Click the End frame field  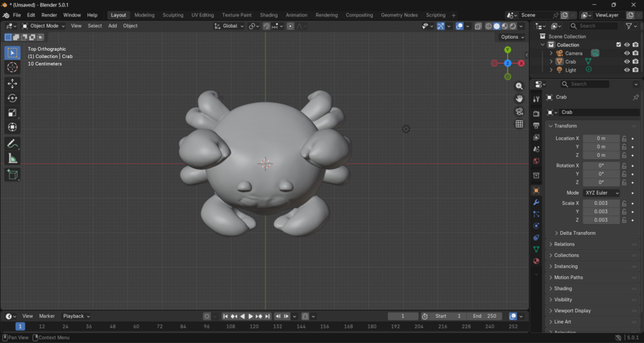[x=485, y=317]
